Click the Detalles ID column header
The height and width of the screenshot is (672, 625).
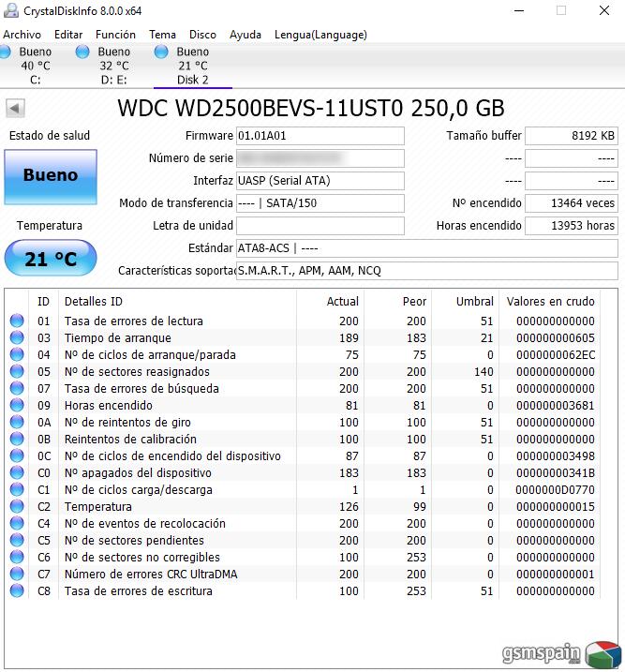[177, 301]
